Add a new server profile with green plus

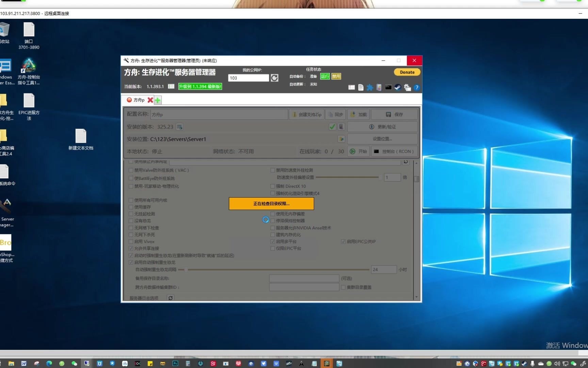pyautogui.click(x=158, y=100)
